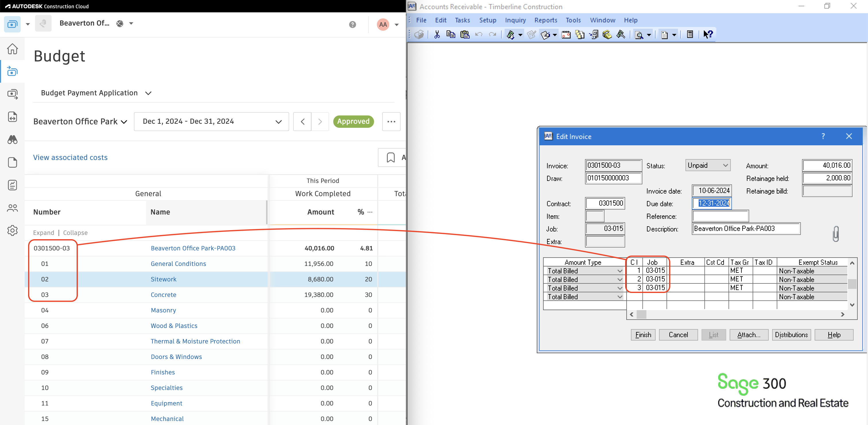Image resolution: width=868 pixels, height=425 pixels.
Task: Click the question mark in Edit Invoice title bar
Action: 823,136
